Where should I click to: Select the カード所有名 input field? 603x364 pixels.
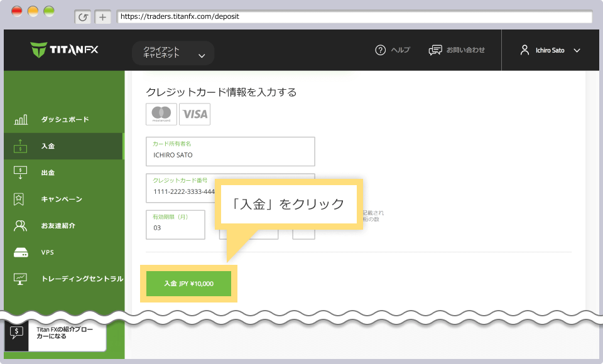coord(230,153)
